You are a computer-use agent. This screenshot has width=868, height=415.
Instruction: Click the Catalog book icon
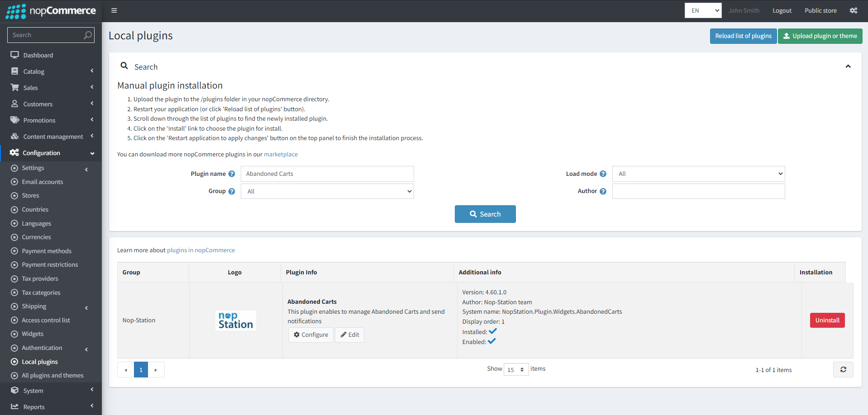click(x=15, y=71)
